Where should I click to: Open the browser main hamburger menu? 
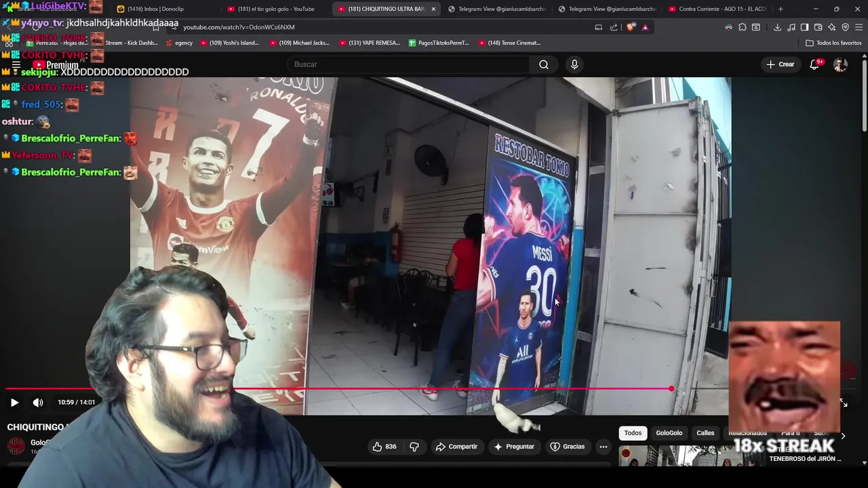859,27
